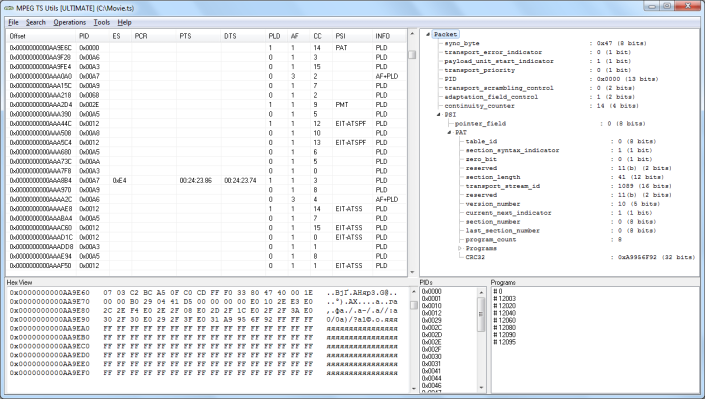Screen dimensions: 705x399
Task: Select packet row at offset 0x0000000000AAAE8
Action: [207, 209]
